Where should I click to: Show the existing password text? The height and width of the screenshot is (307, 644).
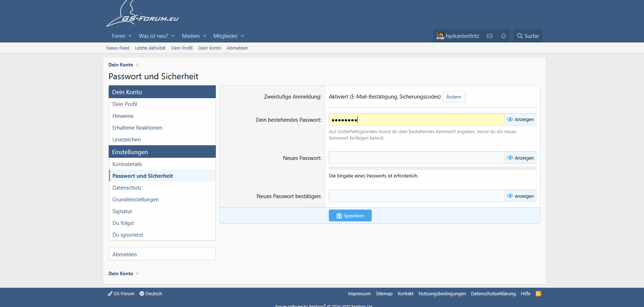pyautogui.click(x=520, y=120)
